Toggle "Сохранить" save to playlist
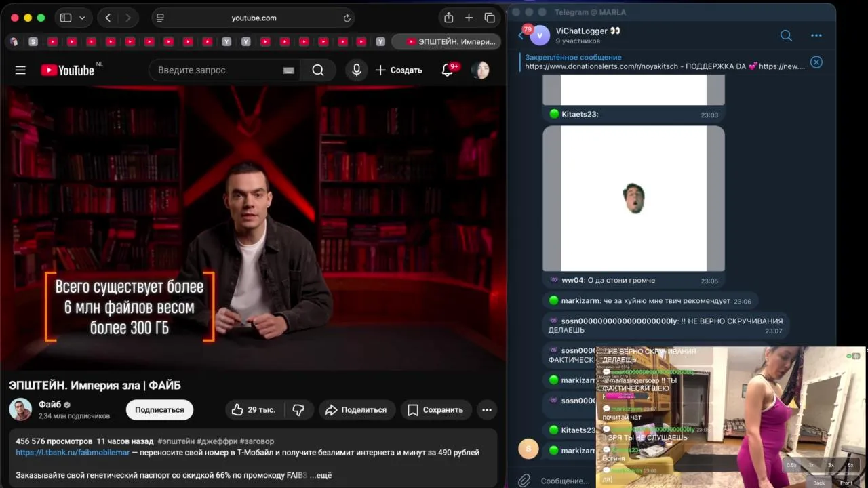The image size is (868, 488). 435,409
